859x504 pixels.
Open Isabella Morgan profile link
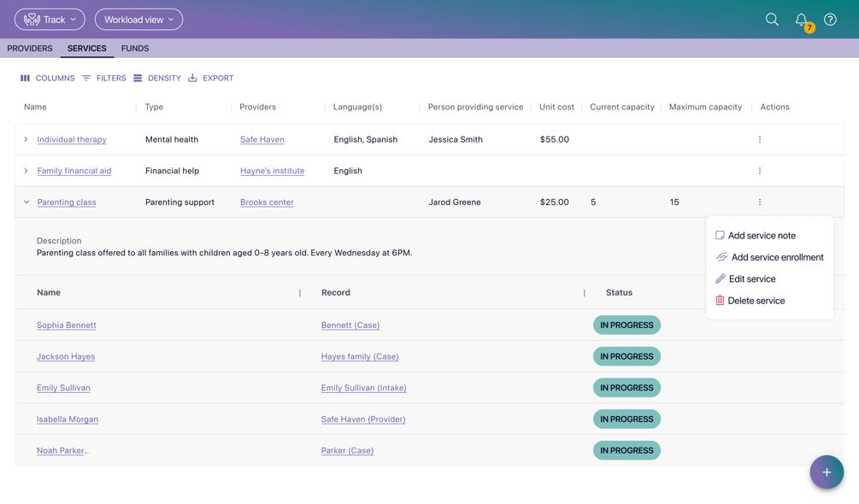pos(68,419)
